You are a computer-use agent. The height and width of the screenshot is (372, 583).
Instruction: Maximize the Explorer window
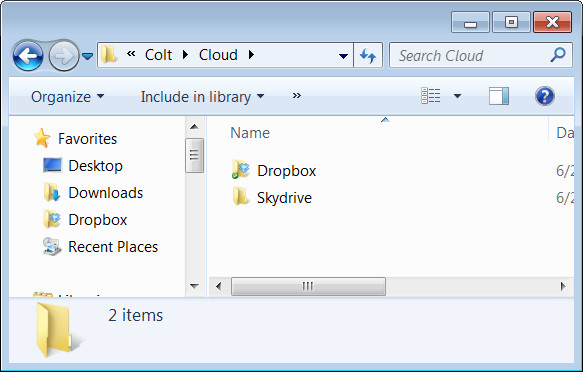[511, 22]
